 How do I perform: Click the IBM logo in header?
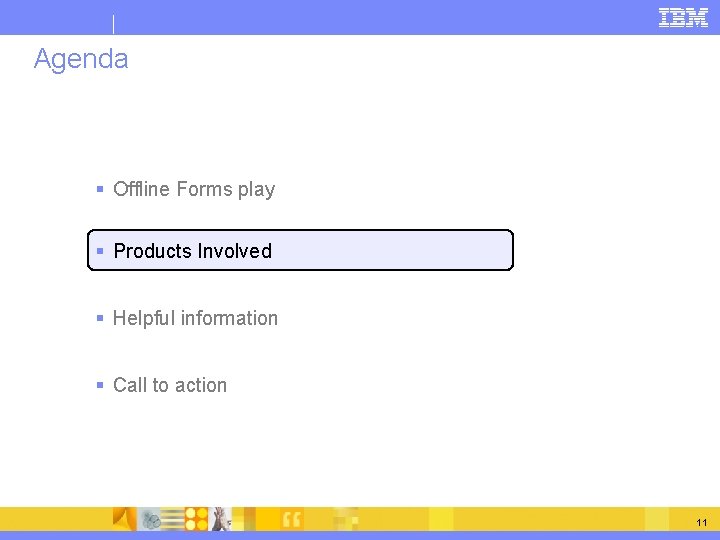tap(683, 17)
